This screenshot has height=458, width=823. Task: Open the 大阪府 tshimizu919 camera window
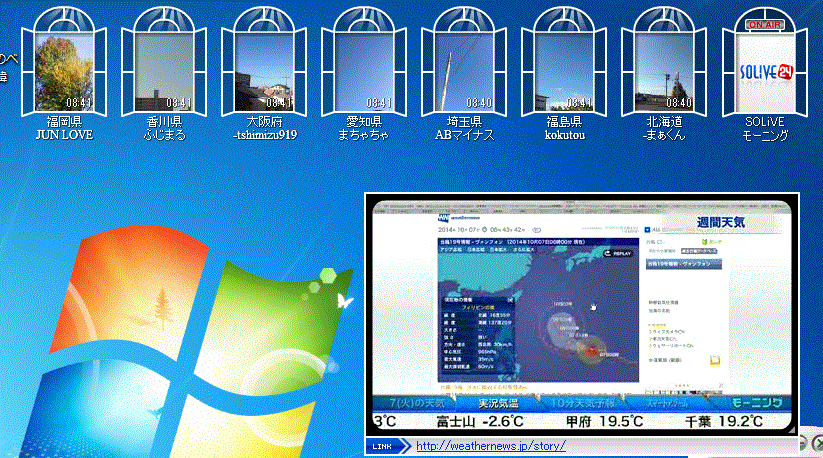click(x=264, y=71)
